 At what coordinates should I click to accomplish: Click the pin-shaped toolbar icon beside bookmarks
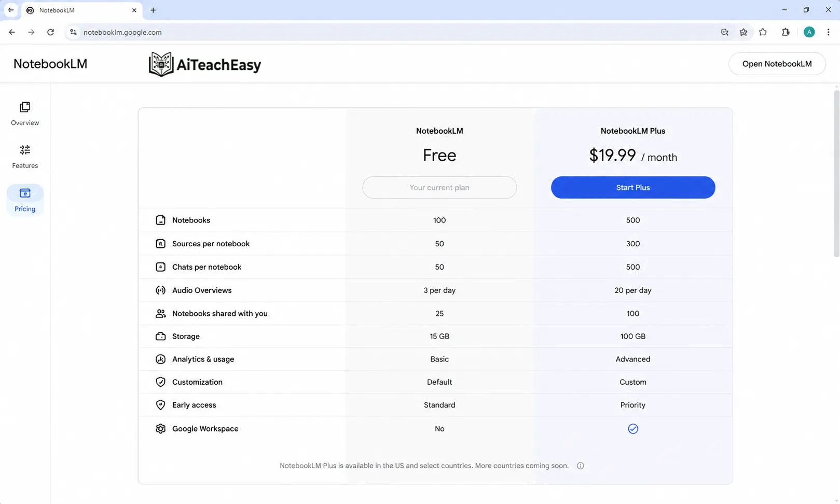click(x=763, y=32)
